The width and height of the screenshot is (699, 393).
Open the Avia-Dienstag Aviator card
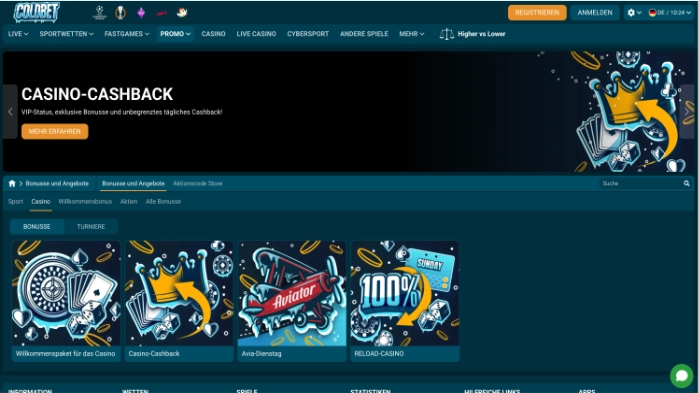click(x=292, y=301)
